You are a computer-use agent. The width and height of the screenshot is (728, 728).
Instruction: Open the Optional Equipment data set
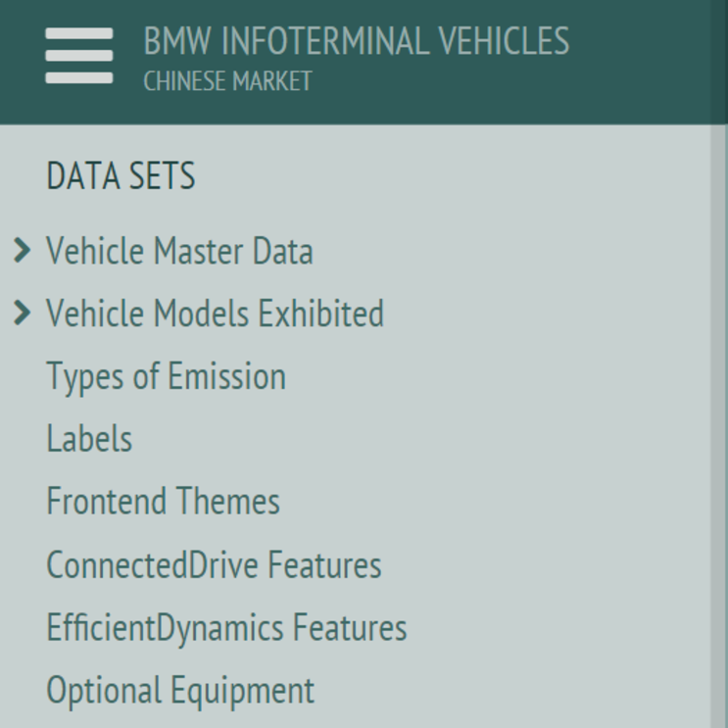[x=180, y=691]
